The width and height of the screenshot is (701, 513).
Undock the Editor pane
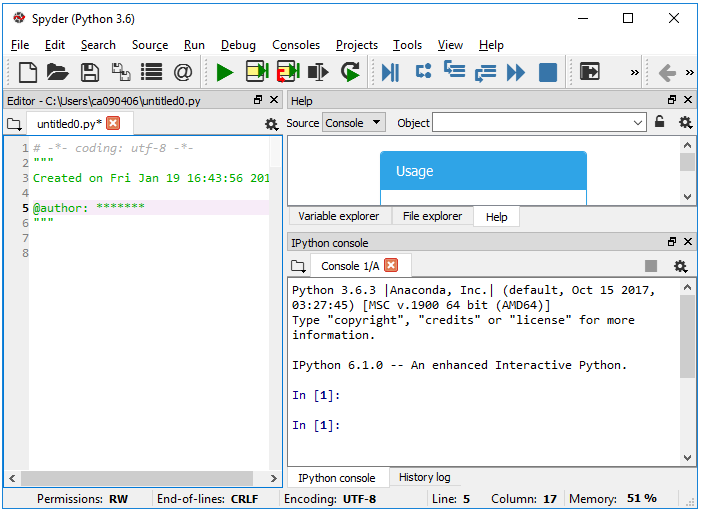[258, 100]
